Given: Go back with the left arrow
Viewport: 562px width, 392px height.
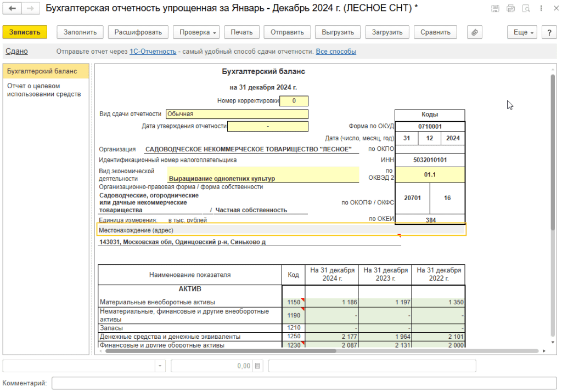Looking at the screenshot, I should pyautogui.click(x=12, y=8).
